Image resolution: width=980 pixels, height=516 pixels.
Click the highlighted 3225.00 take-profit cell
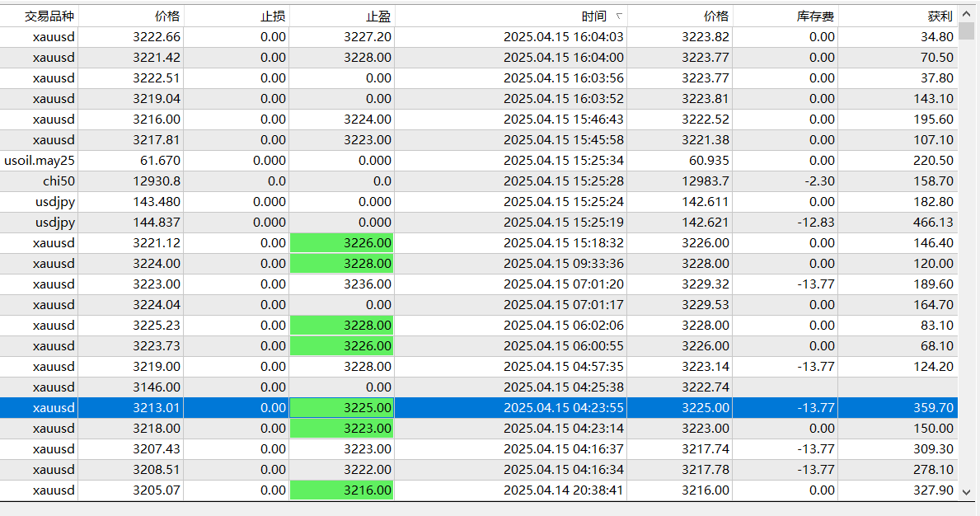point(342,408)
